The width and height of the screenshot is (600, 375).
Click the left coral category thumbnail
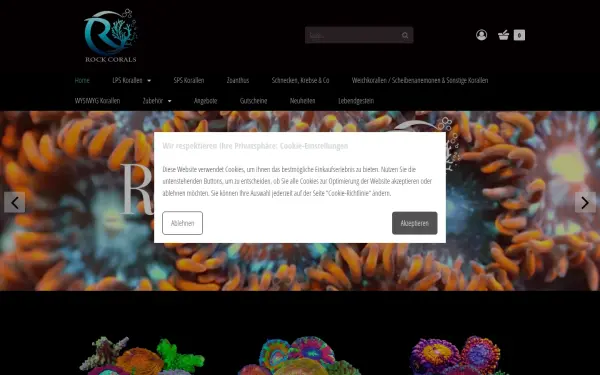point(142,356)
